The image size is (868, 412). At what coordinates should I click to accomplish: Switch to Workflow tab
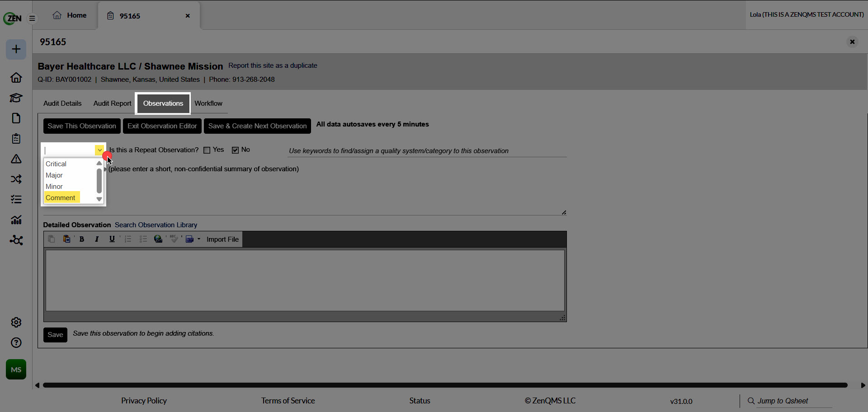208,103
